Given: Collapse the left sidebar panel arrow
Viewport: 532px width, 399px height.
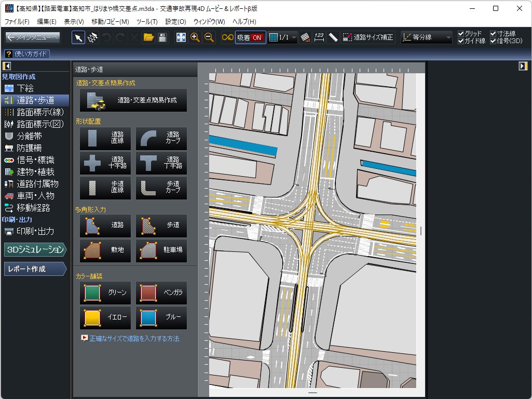Looking at the screenshot, I should tap(7, 66).
